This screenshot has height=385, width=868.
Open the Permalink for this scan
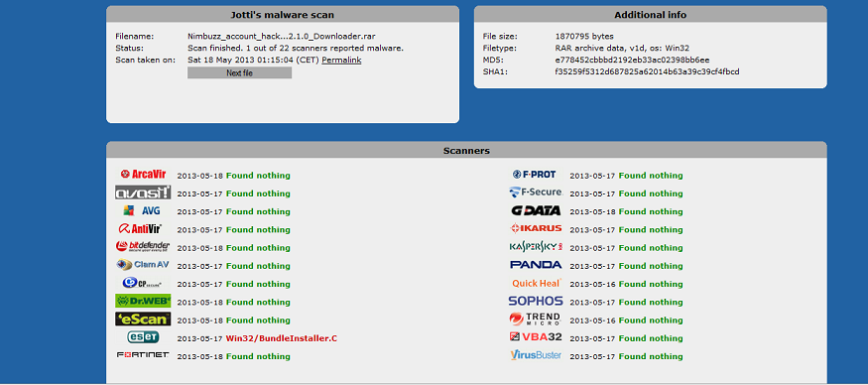(341, 60)
